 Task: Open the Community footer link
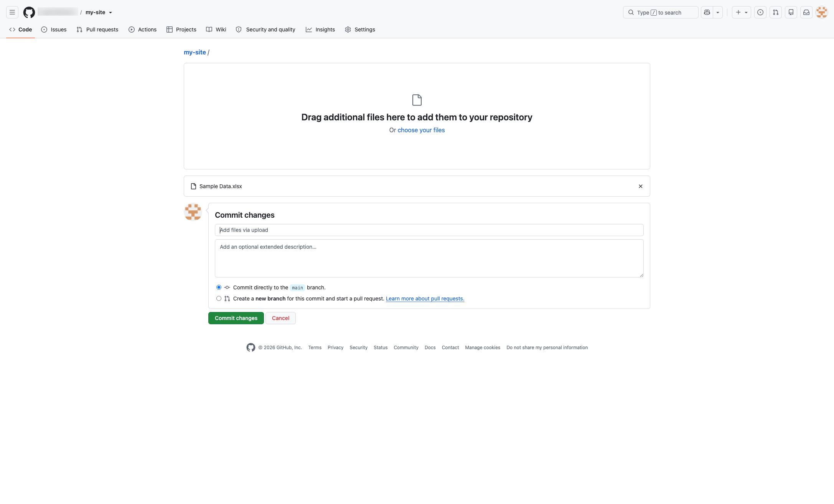click(406, 348)
